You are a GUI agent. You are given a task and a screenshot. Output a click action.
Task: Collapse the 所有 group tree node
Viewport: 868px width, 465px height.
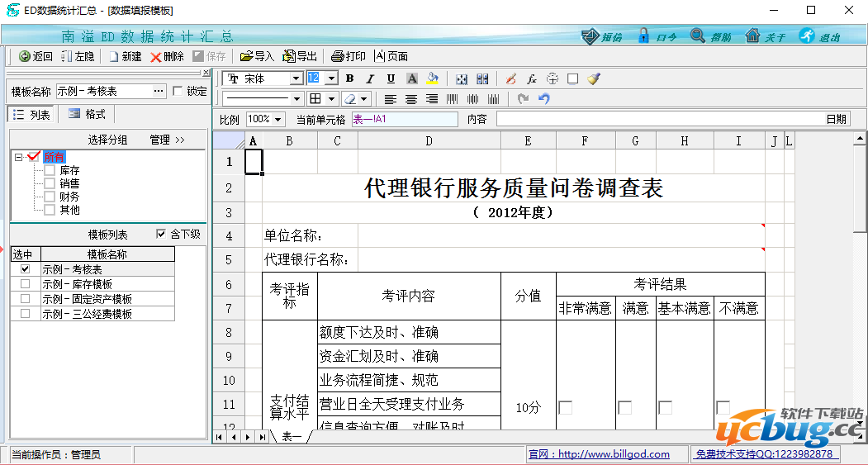pos(19,156)
